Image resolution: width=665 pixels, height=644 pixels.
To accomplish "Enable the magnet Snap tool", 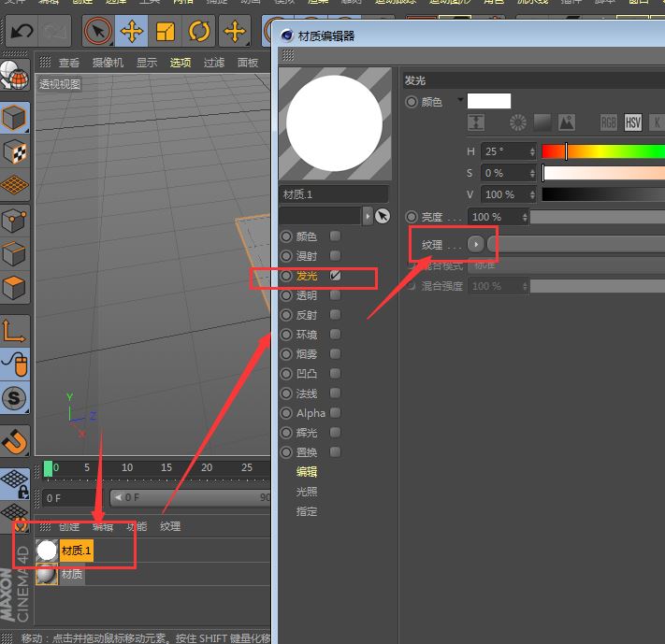I will 15,439.
